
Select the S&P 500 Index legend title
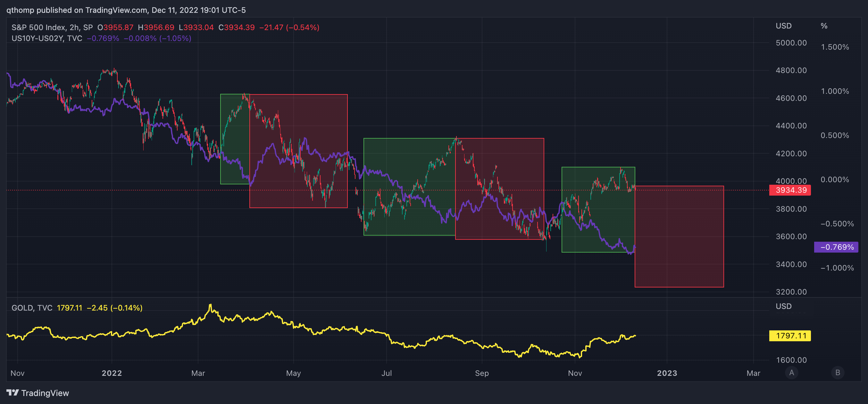coord(52,27)
